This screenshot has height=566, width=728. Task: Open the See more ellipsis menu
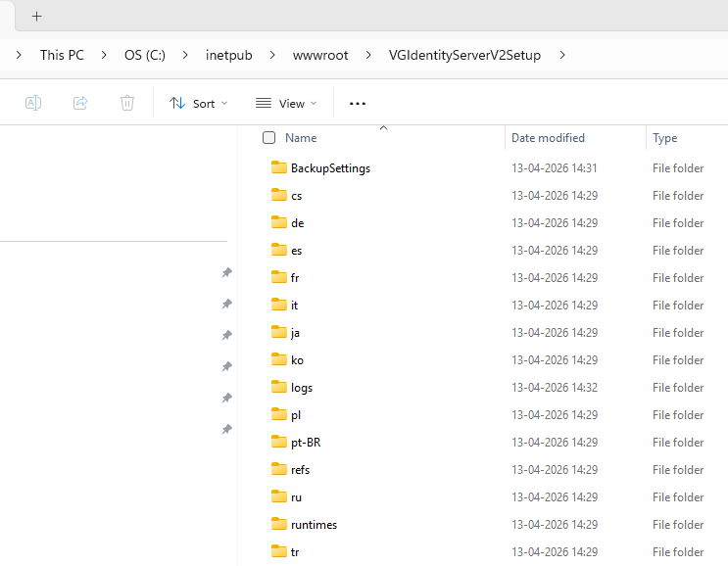[x=358, y=103]
